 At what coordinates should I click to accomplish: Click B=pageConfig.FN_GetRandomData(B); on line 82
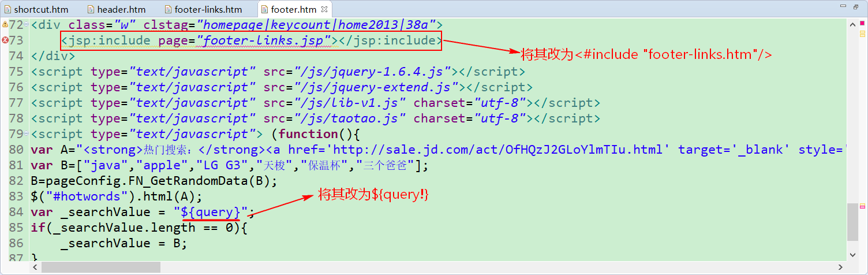154,181
